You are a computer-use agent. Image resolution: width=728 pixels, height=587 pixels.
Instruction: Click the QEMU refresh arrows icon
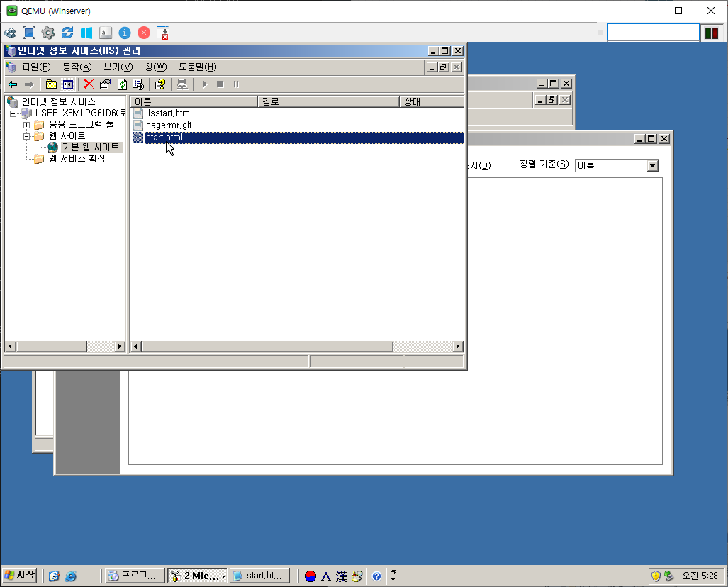(67, 33)
